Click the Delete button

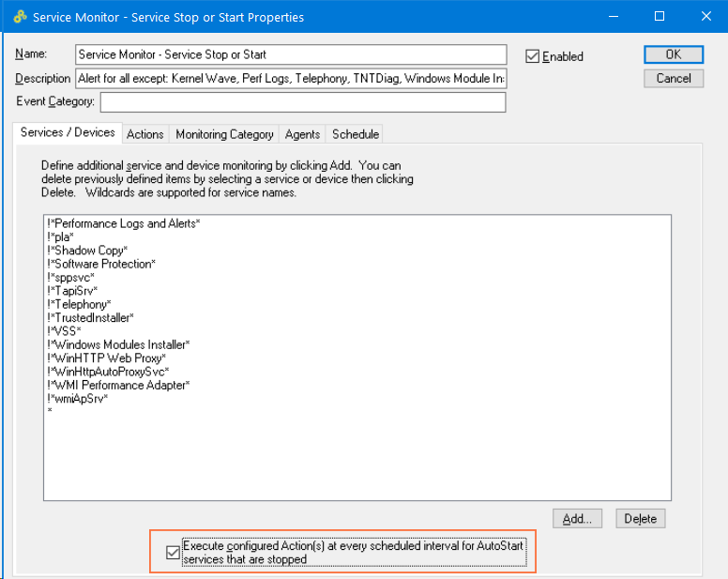click(640, 519)
